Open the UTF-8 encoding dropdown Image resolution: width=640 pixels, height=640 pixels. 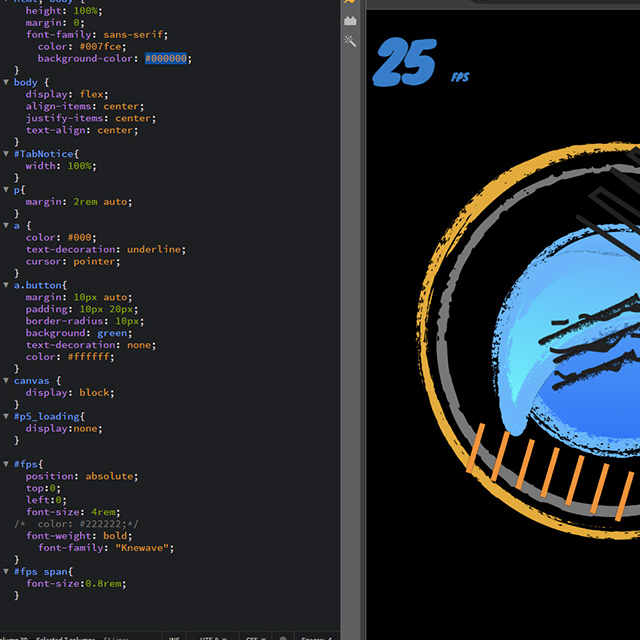[x=212, y=637]
